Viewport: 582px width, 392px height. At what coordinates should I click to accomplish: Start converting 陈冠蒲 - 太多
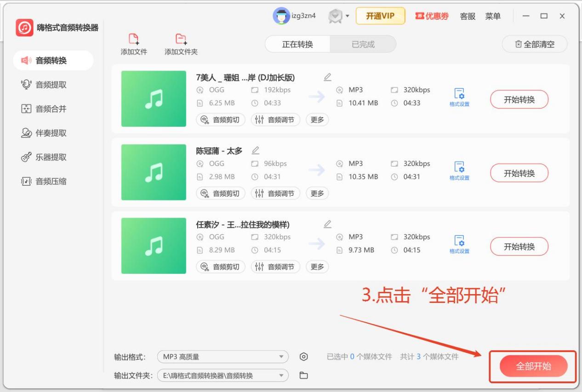[519, 173]
